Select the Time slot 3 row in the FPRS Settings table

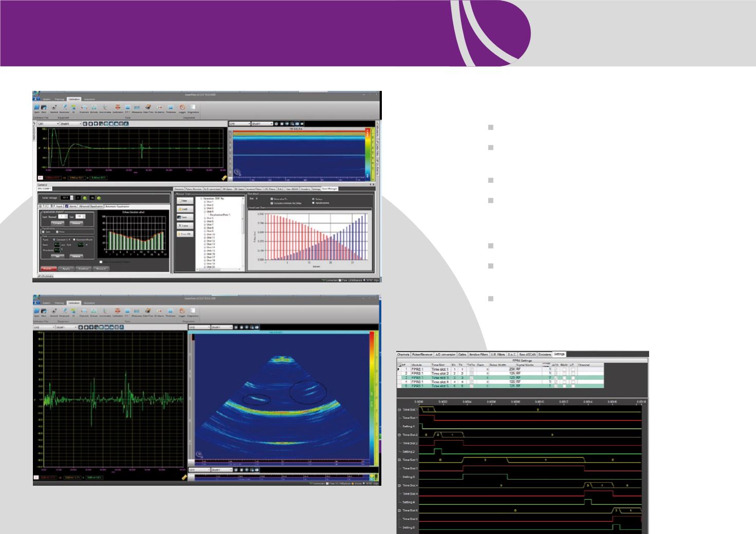point(501,377)
